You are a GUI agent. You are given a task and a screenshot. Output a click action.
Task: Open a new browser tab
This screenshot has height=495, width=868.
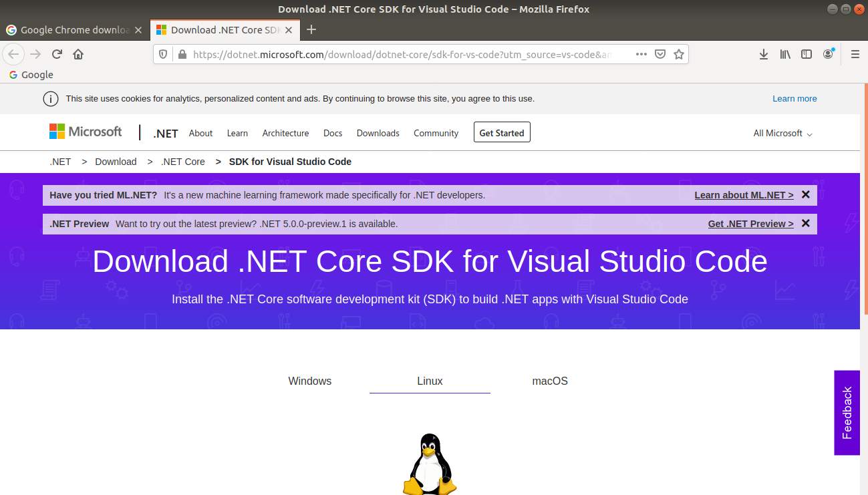pyautogui.click(x=311, y=29)
